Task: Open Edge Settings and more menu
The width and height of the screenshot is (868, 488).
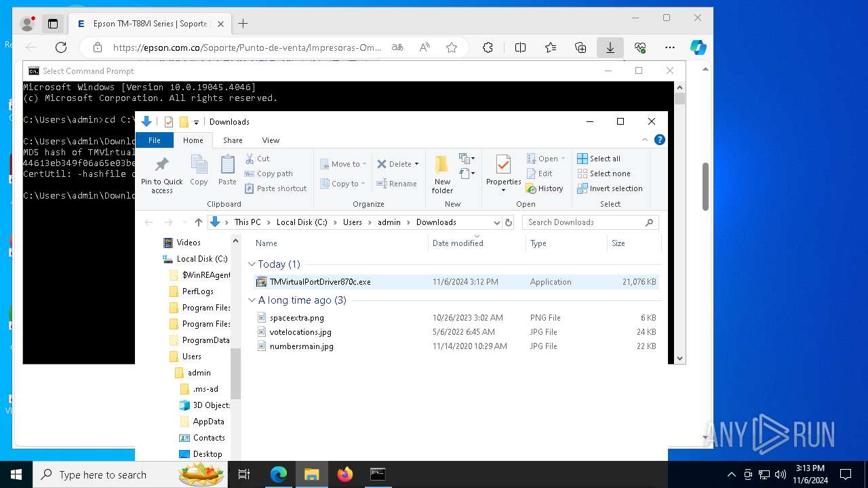Action: click(670, 47)
